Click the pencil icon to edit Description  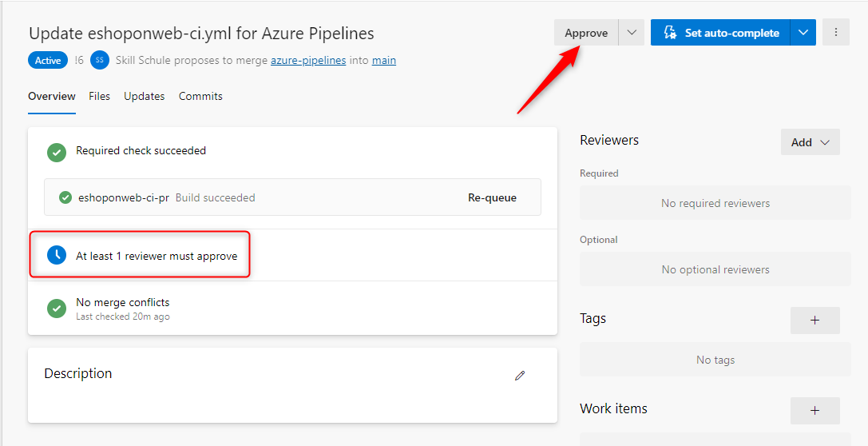(520, 375)
